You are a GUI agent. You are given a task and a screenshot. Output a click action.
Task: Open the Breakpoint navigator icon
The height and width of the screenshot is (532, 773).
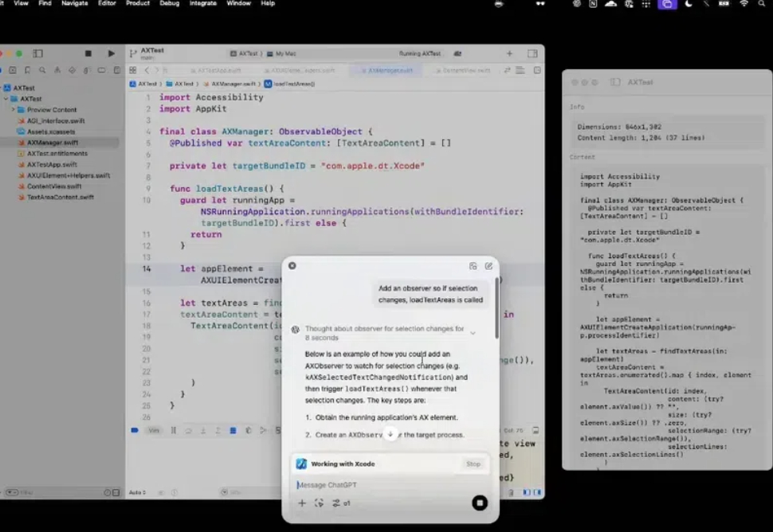(x=101, y=70)
